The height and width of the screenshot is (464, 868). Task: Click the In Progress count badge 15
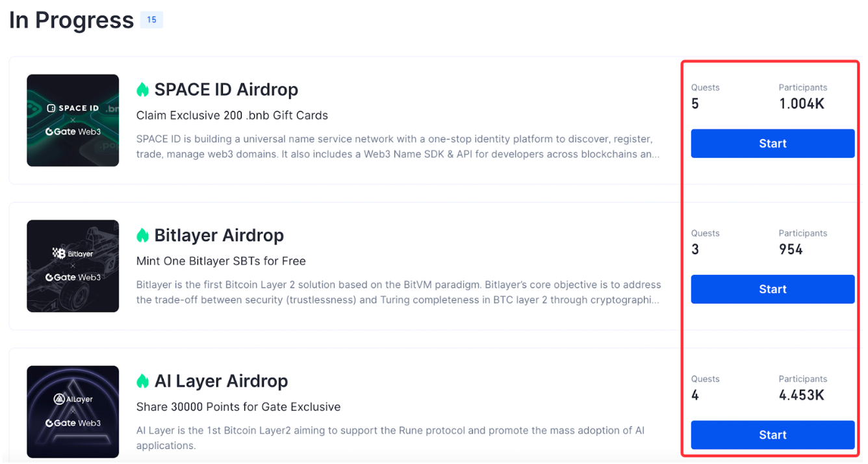click(151, 20)
